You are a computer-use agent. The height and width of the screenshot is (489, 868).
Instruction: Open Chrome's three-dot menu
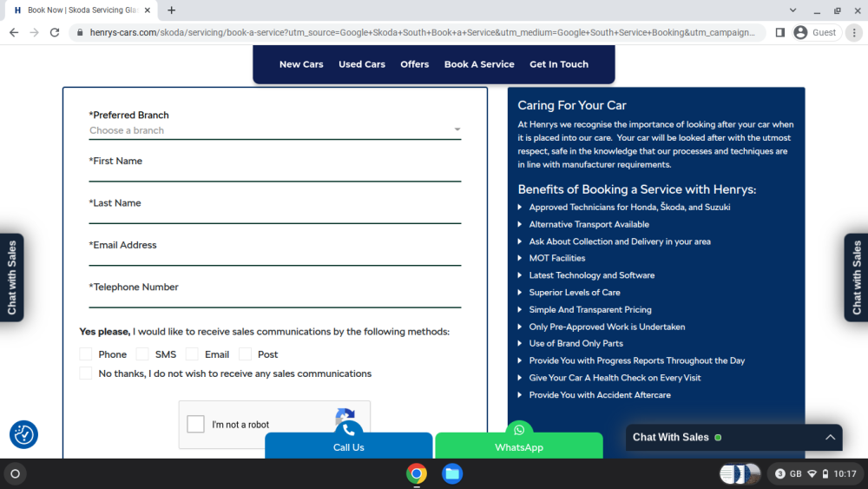pyautogui.click(x=854, y=33)
